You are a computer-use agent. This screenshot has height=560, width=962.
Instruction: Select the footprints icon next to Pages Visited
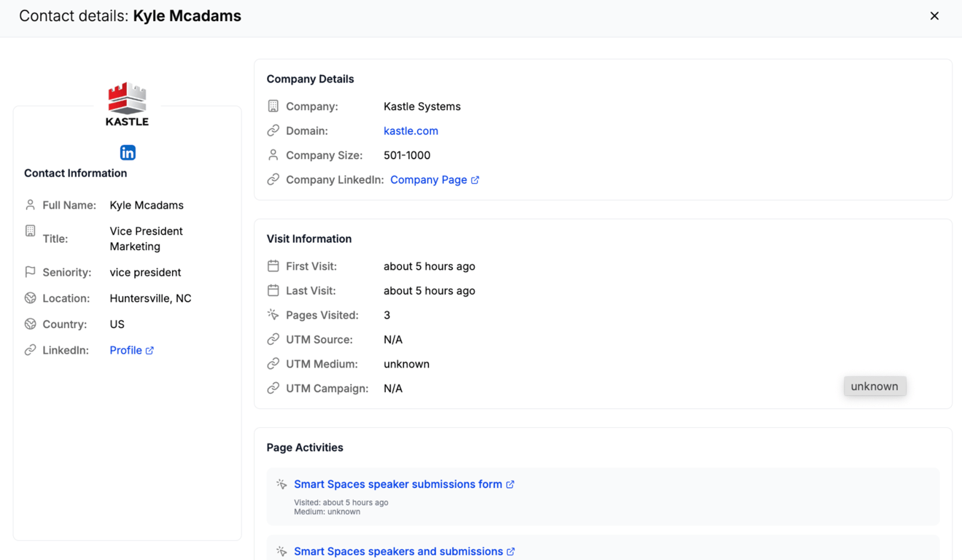[x=273, y=314]
